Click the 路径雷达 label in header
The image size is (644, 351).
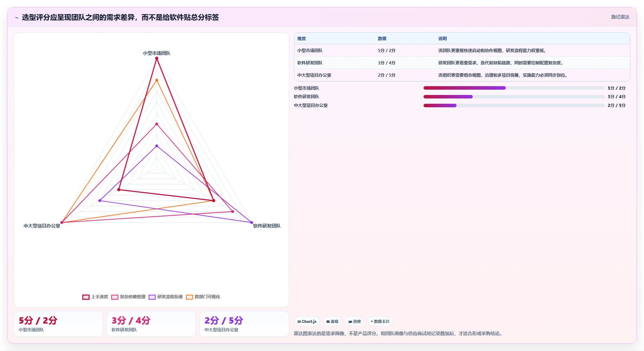pos(620,17)
